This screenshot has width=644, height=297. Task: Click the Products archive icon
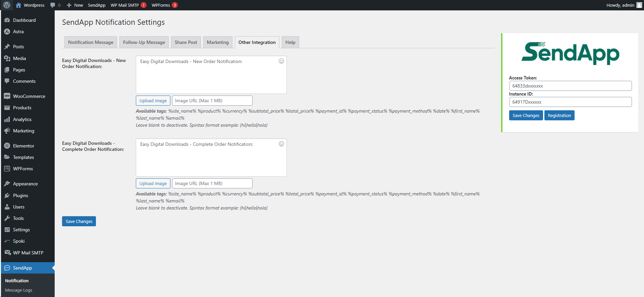click(x=7, y=108)
